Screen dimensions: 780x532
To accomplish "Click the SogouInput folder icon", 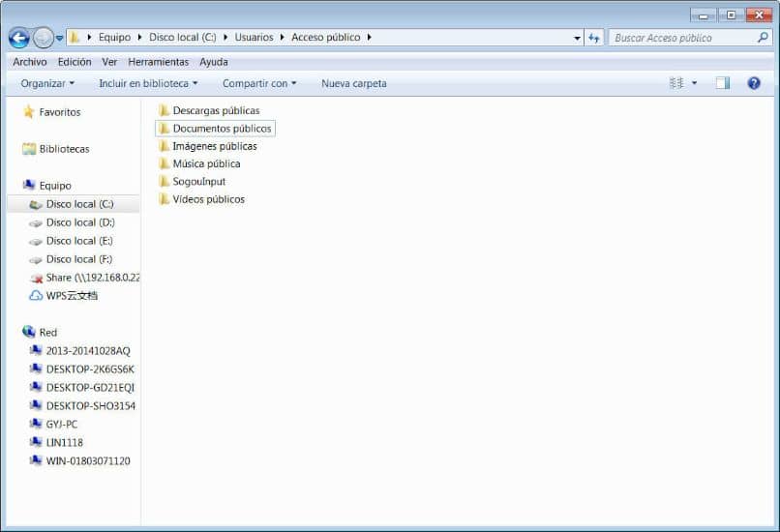I will pyautogui.click(x=164, y=182).
